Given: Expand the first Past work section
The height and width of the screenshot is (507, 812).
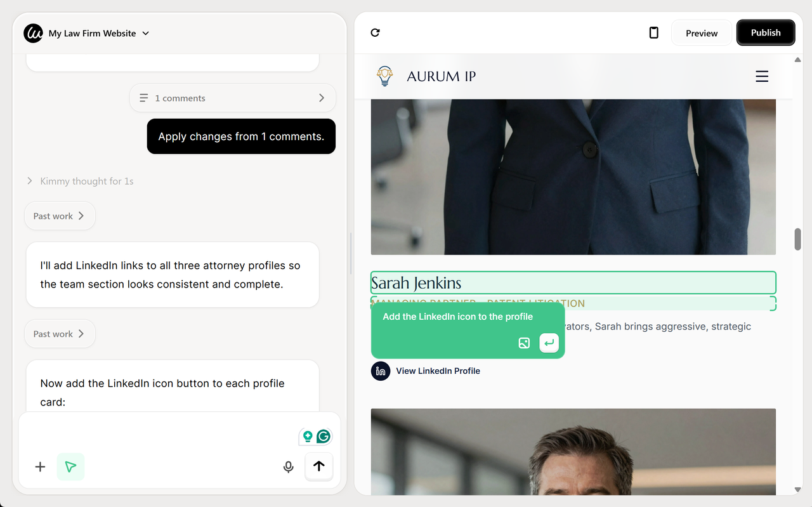Looking at the screenshot, I should coord(59,216).
